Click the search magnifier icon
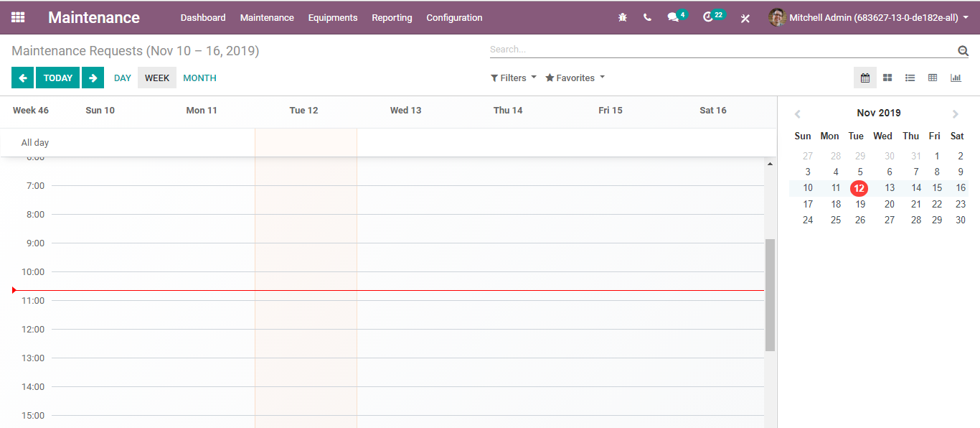980x428 pixels. pos(963,50)
